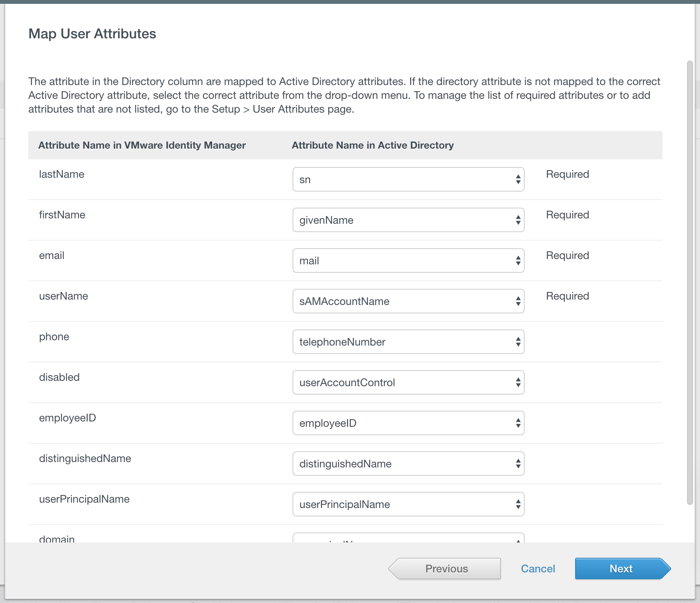Open the partially visible domain dropdown
The image size is (700, 603).
pos(408,538)
